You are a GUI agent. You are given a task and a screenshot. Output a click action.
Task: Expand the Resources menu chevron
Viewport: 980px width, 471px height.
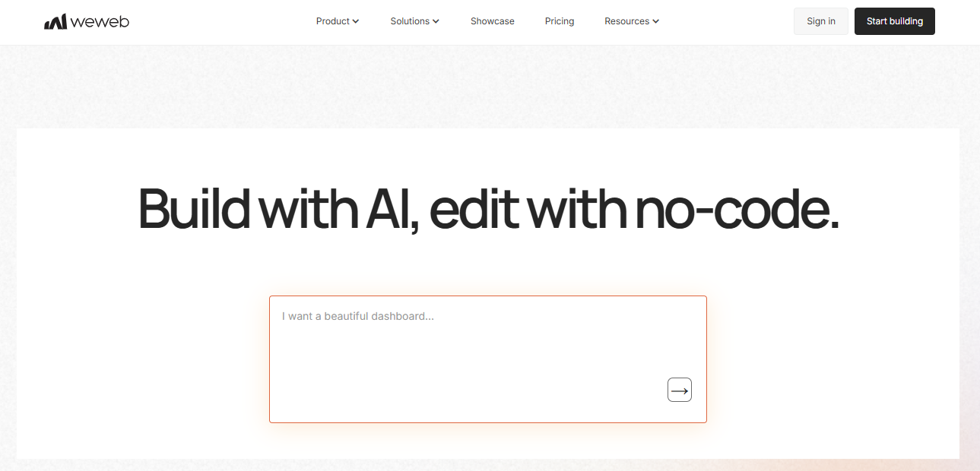[x=656, y=21]
